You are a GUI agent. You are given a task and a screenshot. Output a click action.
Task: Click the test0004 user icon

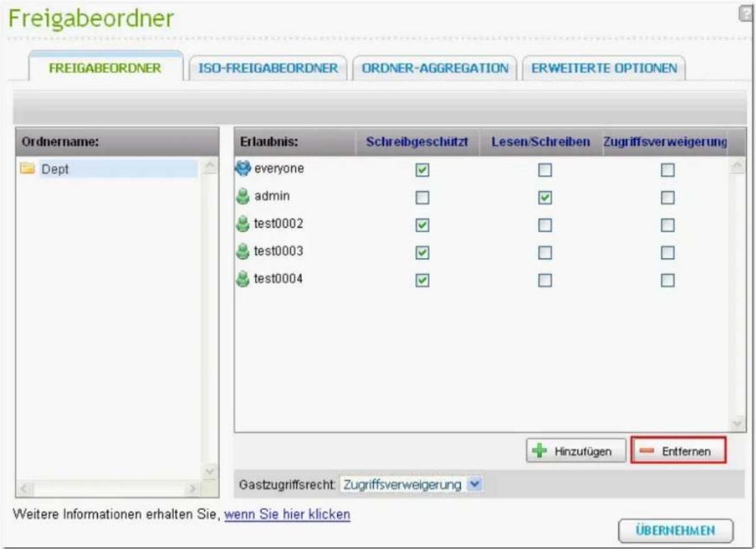243,279
